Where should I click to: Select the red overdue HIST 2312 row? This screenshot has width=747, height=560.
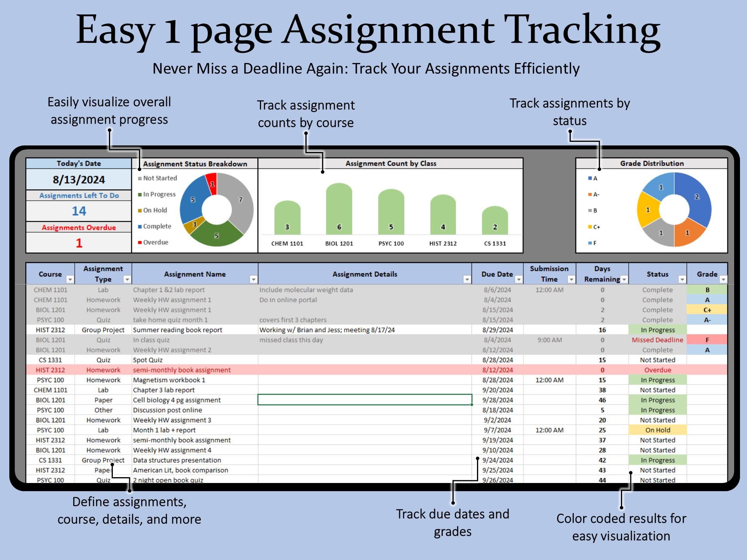233,370
